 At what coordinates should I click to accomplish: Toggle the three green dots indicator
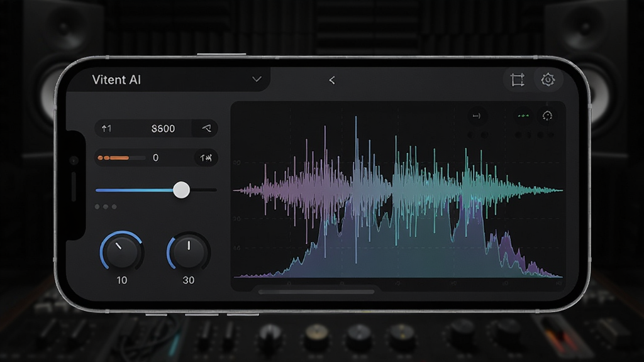pyautogui.click(x=523, y=116)
